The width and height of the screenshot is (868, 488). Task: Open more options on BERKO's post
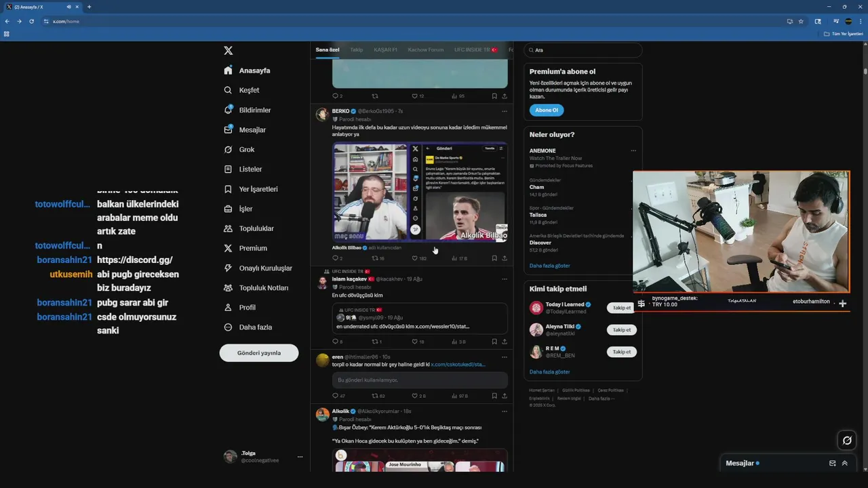(504, 111)
